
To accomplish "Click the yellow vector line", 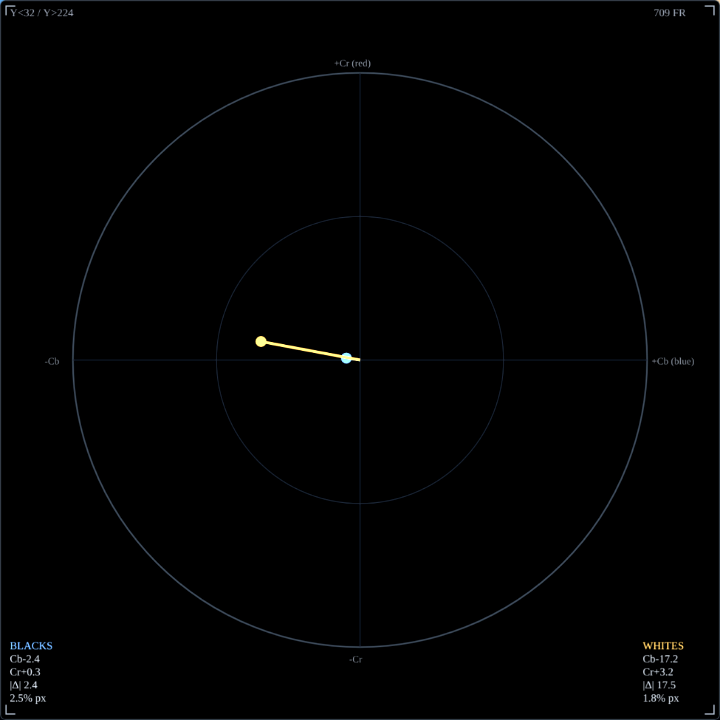I will click(x=310, y=351).
